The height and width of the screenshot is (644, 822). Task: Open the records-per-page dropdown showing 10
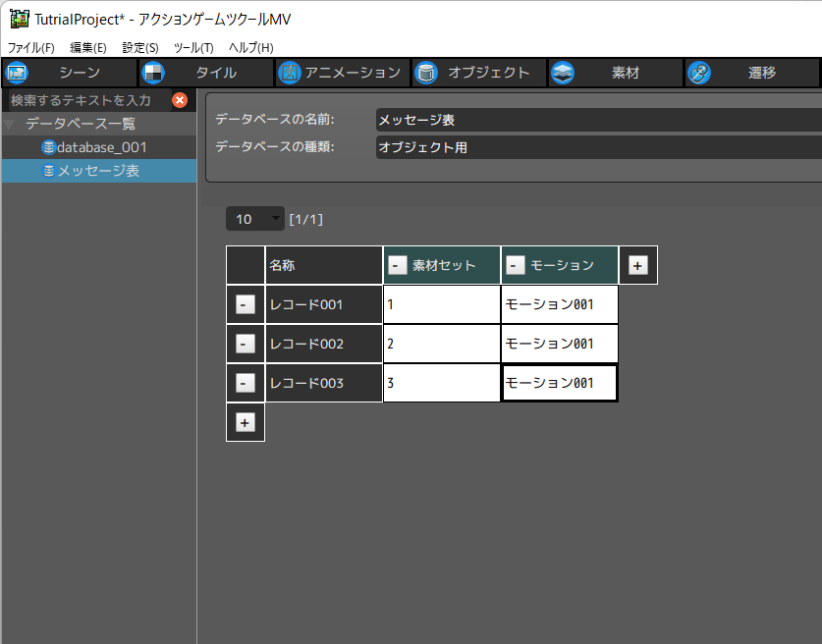pyautogui.click(x=254, y=218)
